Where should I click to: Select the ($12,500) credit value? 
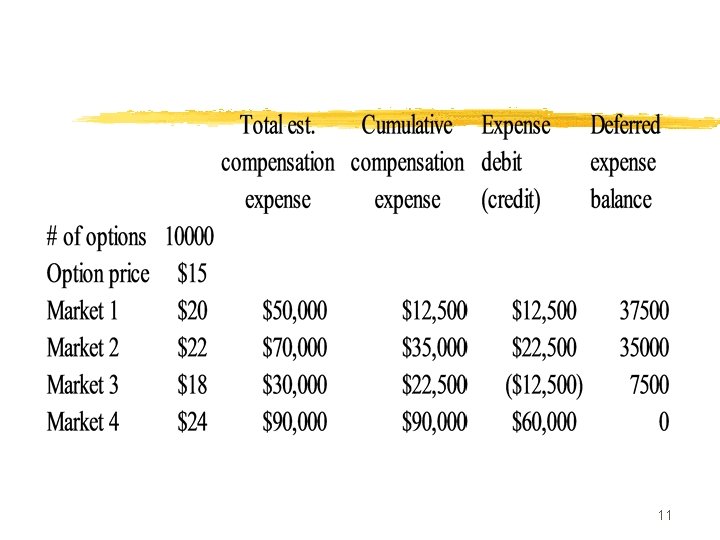pos(544,385)
